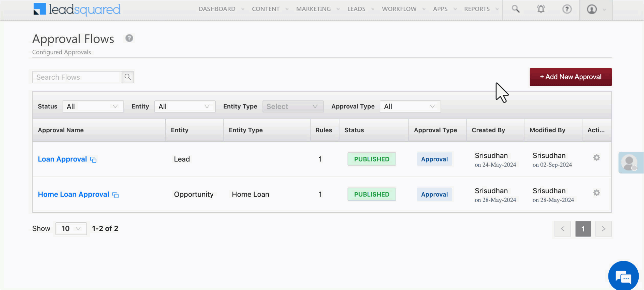Open the APPS menu
Screen dimensions: 644x290
point(440,9)
